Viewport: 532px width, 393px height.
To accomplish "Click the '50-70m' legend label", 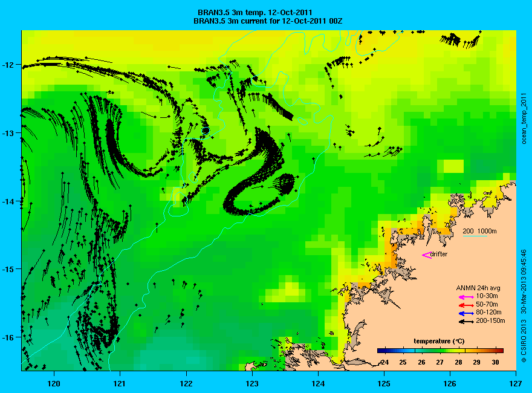I will tap(487, 304).
